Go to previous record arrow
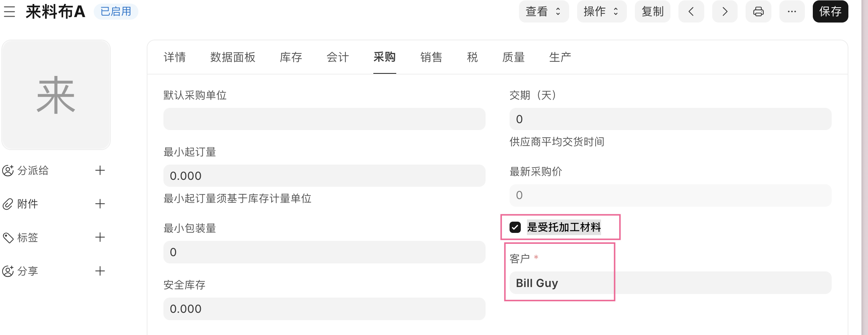The width and height of the screenshot is (868, 335). coord(691,12)
